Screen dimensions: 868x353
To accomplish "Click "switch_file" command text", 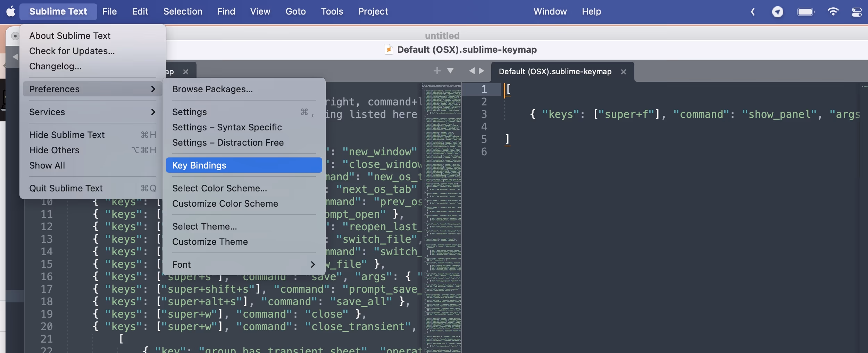I will pyautogui.click(x=377, y=239).
